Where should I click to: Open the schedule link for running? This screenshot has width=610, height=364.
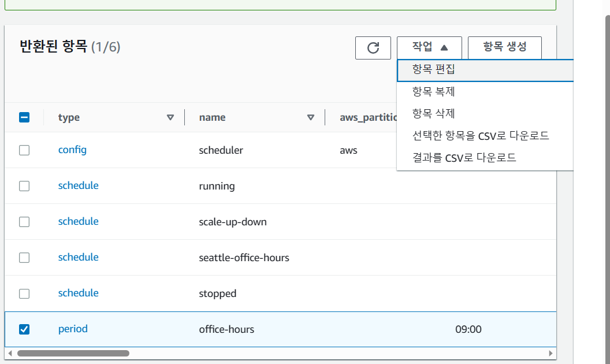pyautogui.click(x=78, y=185)
